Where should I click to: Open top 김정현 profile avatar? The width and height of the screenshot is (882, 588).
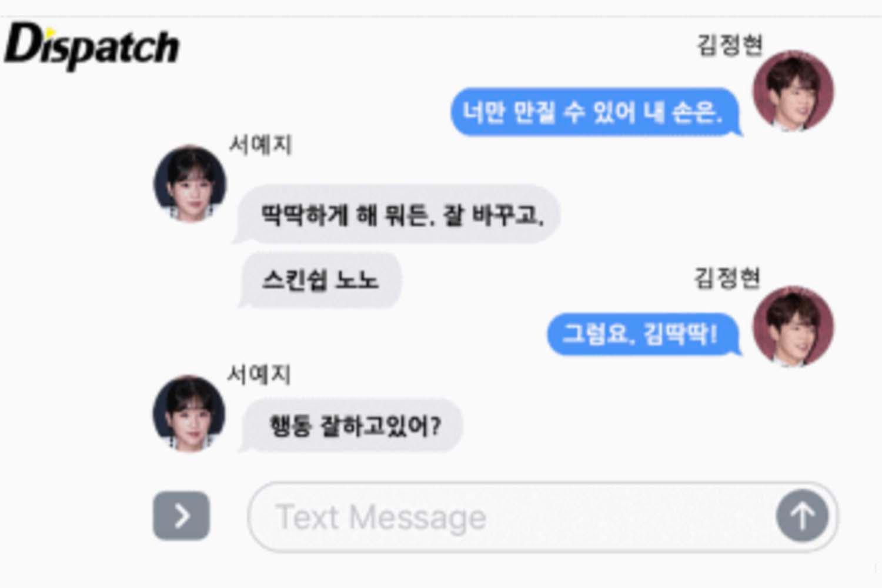coord(793,91)
